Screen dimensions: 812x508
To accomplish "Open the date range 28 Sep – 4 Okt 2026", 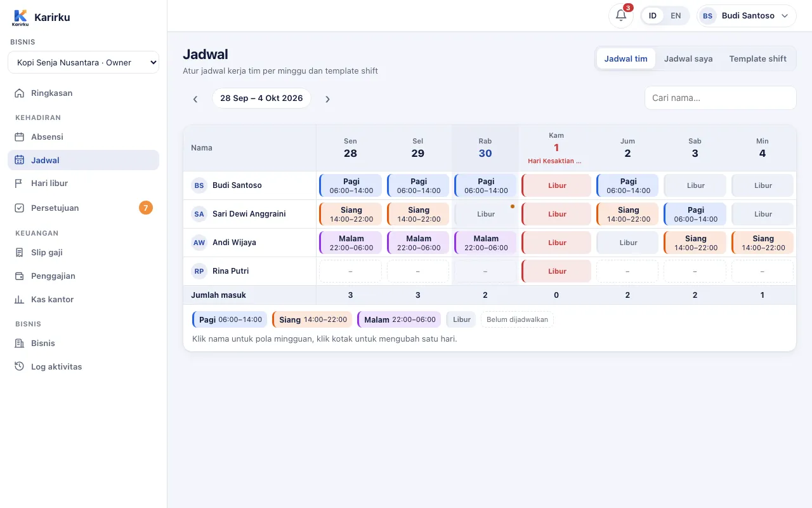I will point(261,98).
